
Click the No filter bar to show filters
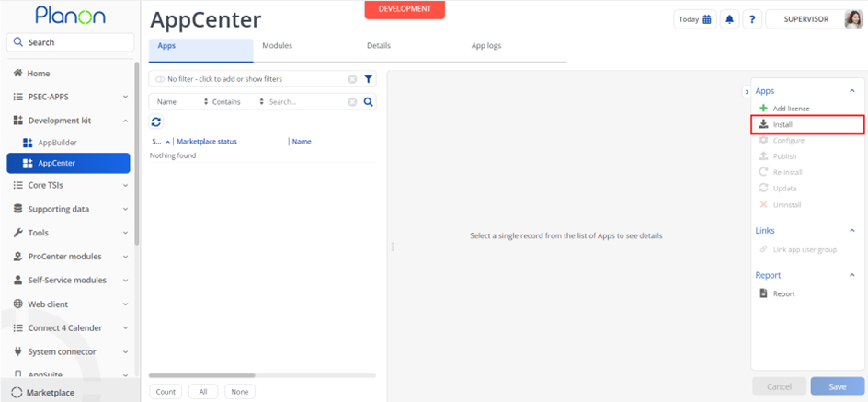click(x=262, y=79)
